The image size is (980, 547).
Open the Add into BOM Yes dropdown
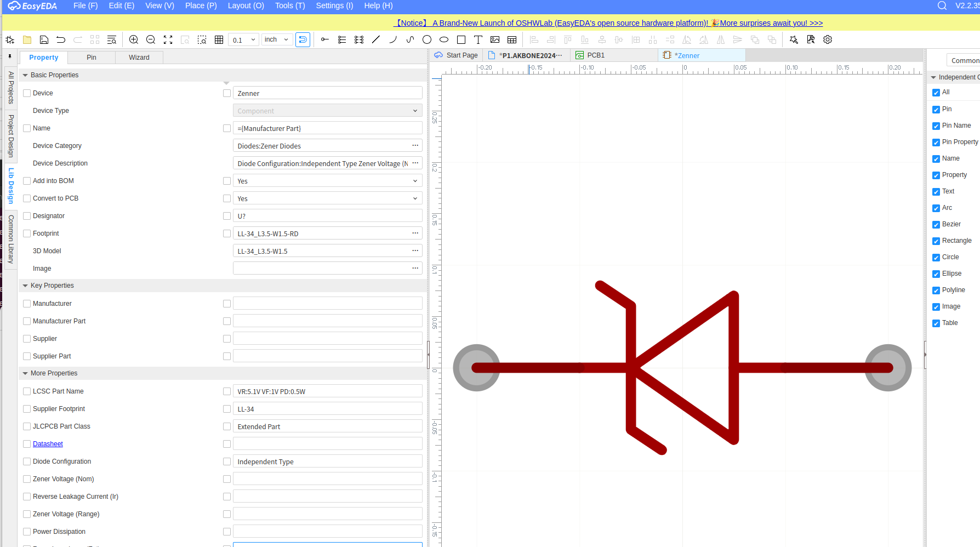coord(328,181)
